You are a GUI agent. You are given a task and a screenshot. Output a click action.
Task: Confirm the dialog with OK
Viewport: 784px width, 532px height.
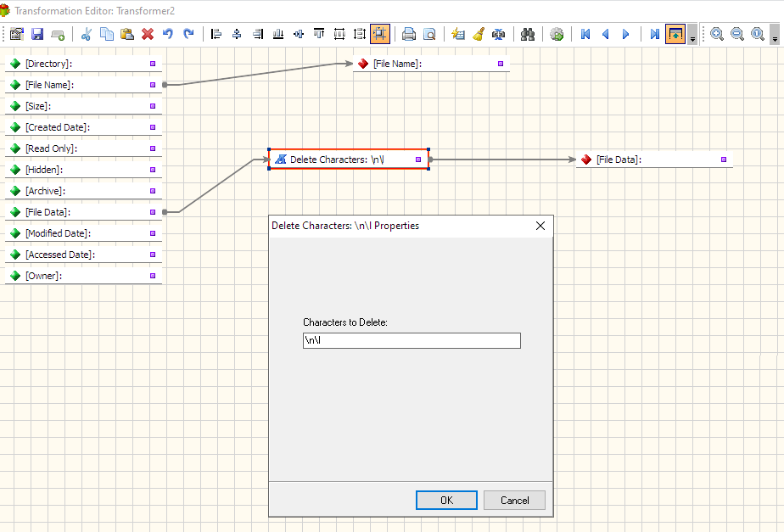(446, 500)
